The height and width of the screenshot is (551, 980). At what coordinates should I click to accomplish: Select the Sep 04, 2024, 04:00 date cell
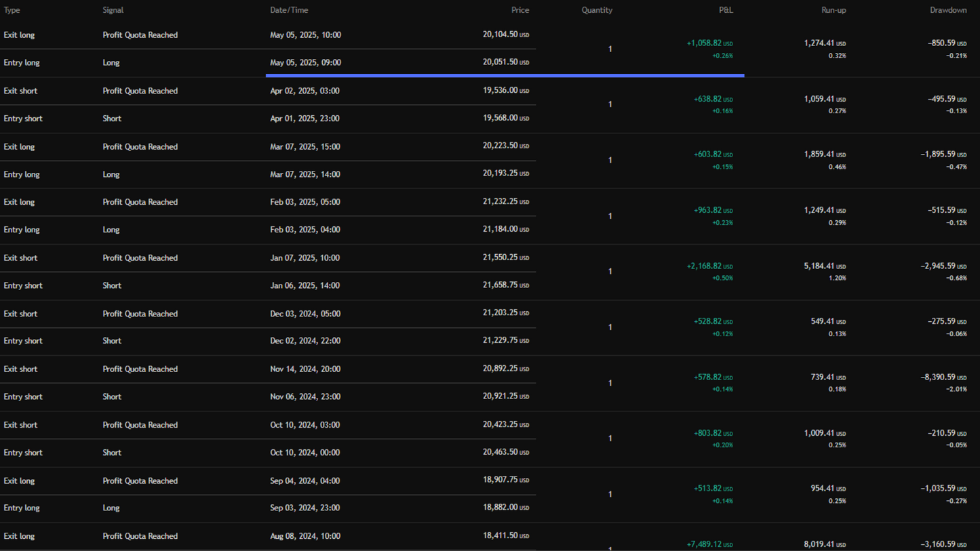pyautogui.click(x=305, y=481)
